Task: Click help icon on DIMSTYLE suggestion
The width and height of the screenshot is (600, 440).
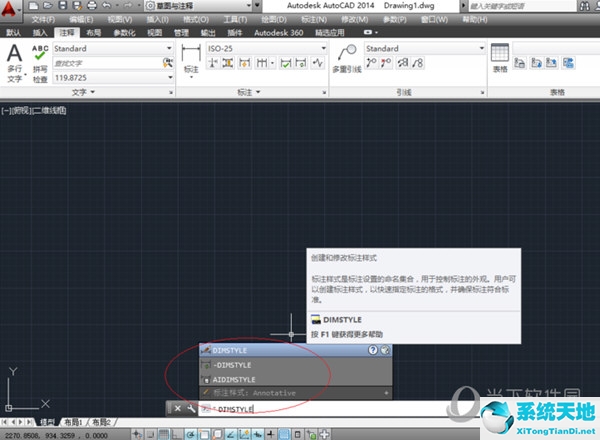Action: pos(372,351)
